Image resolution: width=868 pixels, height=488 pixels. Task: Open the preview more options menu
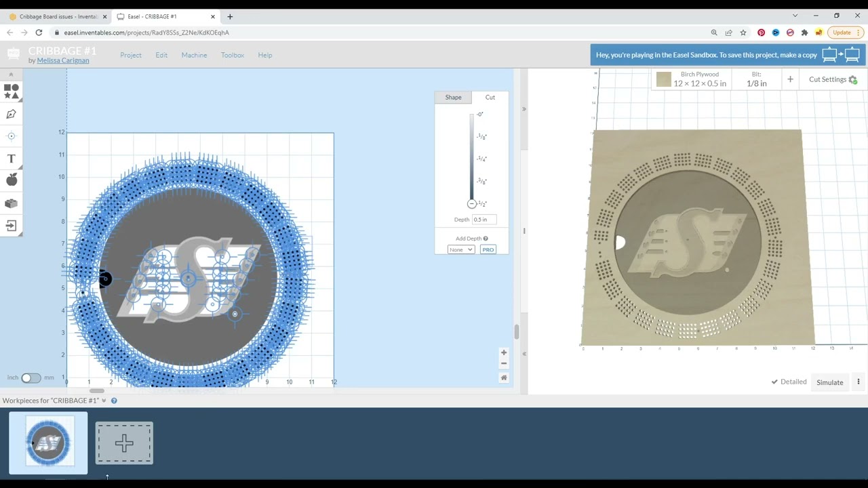(859, 382)
